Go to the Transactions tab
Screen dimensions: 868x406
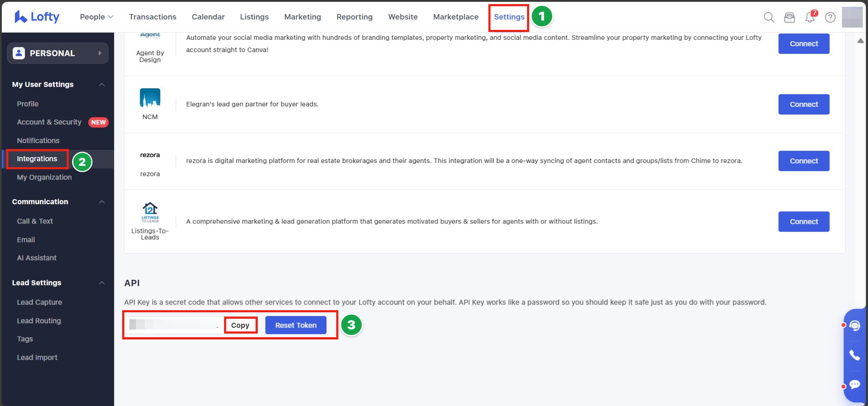pos(153,17)
